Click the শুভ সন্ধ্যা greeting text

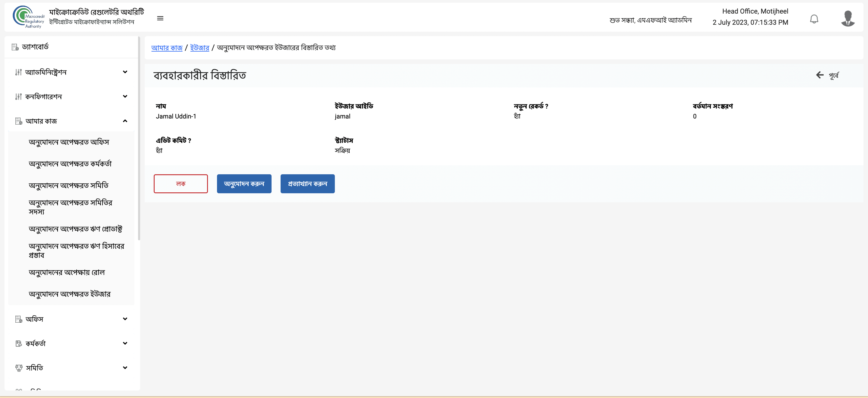tap(650, 20)
